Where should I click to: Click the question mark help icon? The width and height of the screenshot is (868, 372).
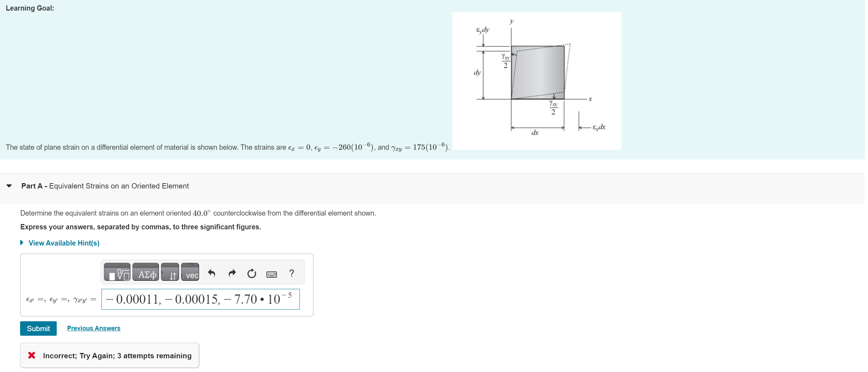point(292,274)
